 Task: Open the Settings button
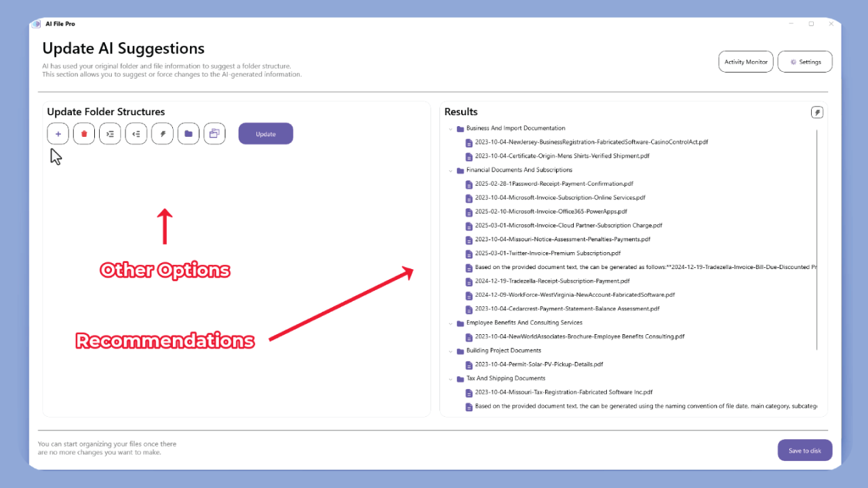(x=805, y=62)
